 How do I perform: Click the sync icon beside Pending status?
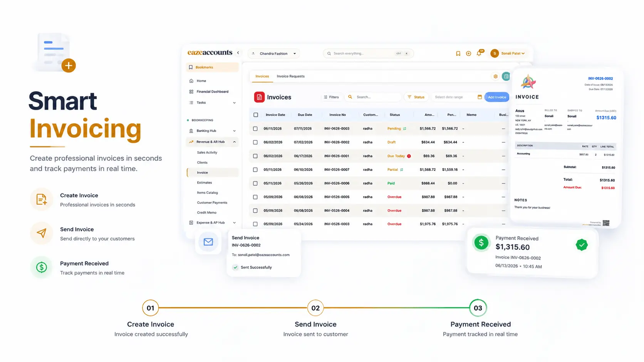click(x=405, y=129)
